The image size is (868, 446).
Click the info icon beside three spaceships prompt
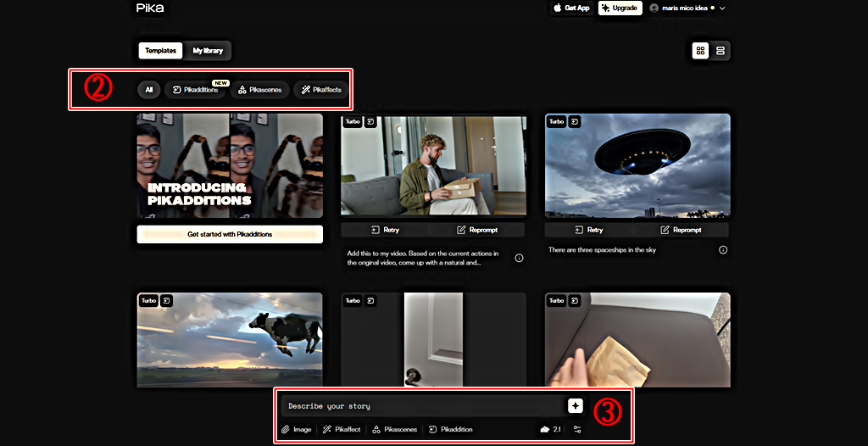[x=723, y=250]
